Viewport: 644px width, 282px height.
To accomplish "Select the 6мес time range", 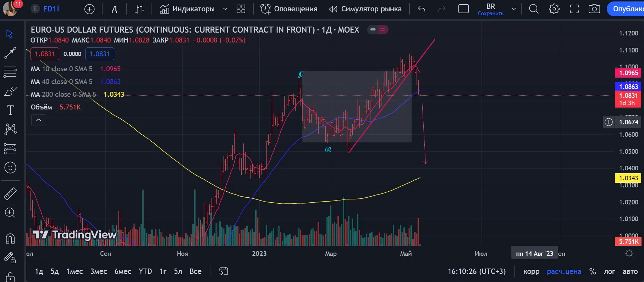I will (x=123, y=271).
